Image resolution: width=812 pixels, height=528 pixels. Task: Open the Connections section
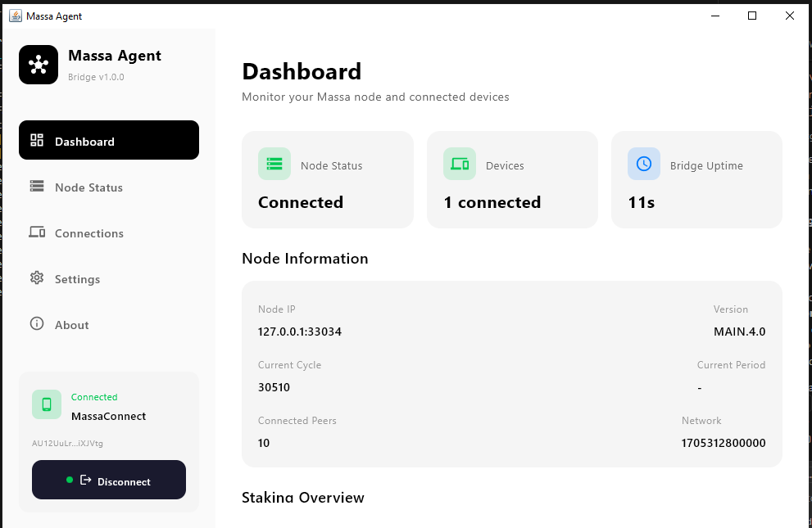tap(88, 232)
